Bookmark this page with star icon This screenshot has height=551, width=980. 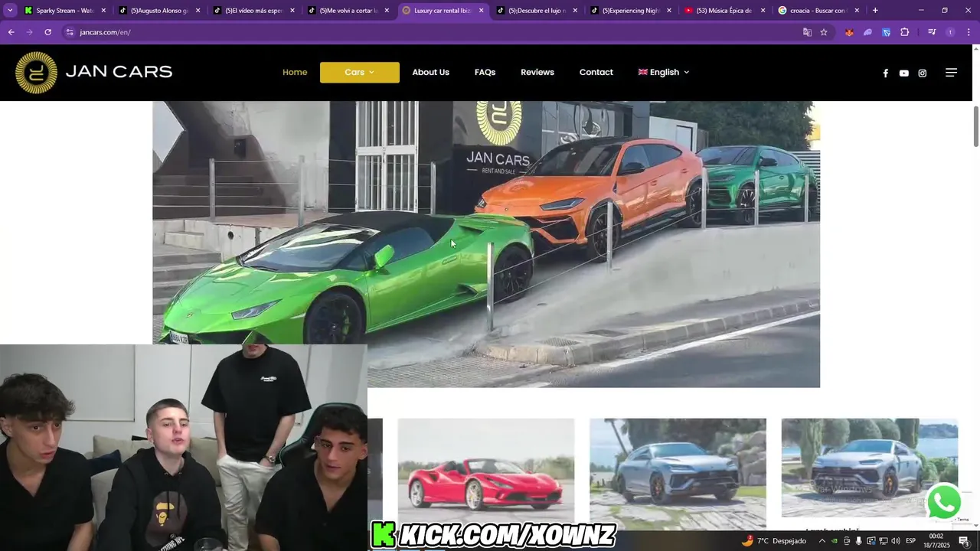824,32
